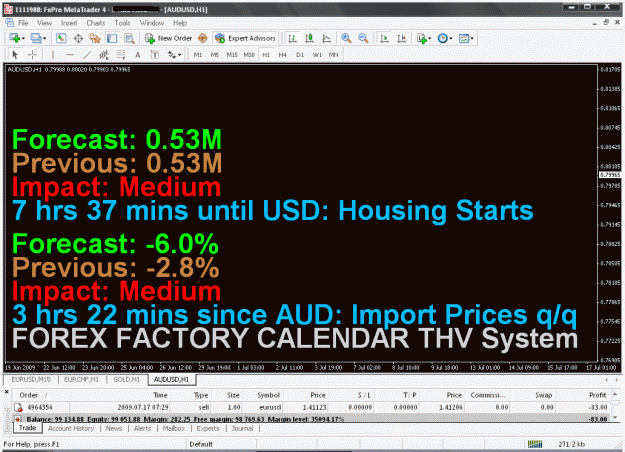625x452 pixels.
Task: Open the File menu
Action: tap(23, 23)
